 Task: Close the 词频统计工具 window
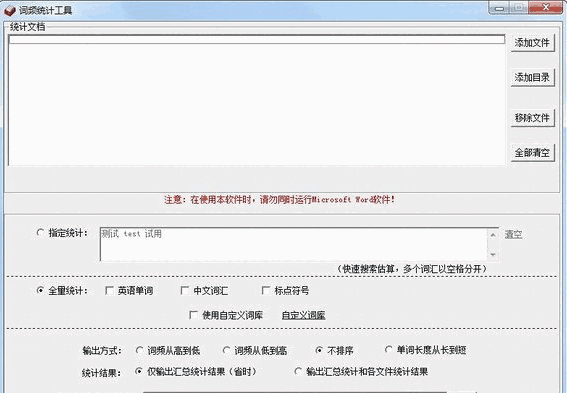(x=546, y=8)
